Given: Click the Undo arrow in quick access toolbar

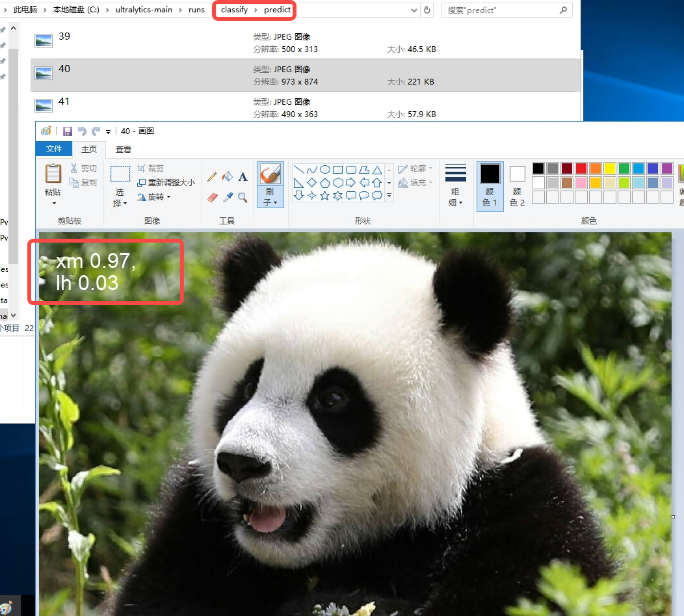Looking at the screenshot, I should [x=82, y=131].
